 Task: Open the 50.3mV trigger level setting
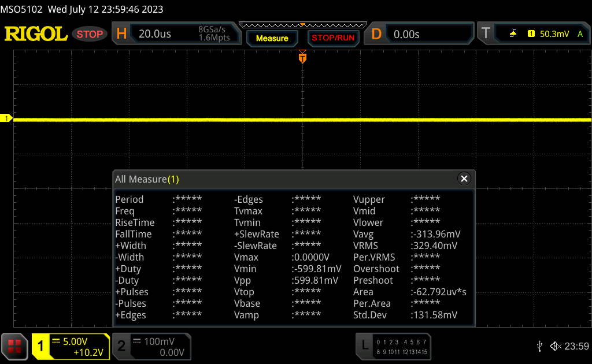coord(554,34)
